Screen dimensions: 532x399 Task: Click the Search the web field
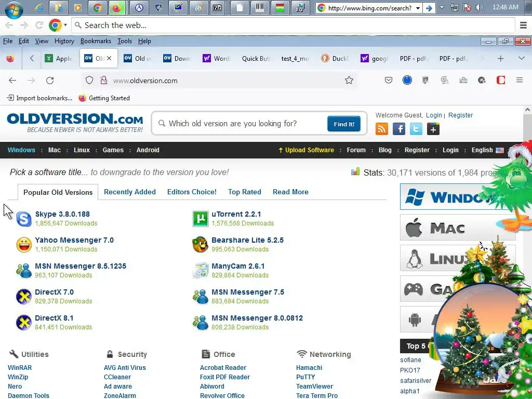tap(294, 25)
